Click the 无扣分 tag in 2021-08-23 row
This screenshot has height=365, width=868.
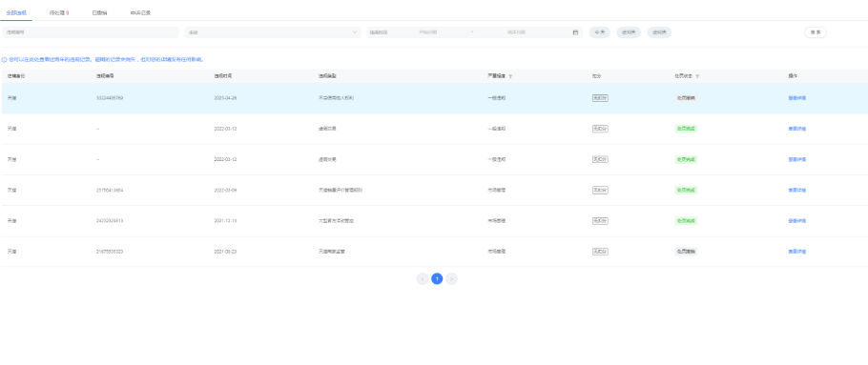coord(600,251)
